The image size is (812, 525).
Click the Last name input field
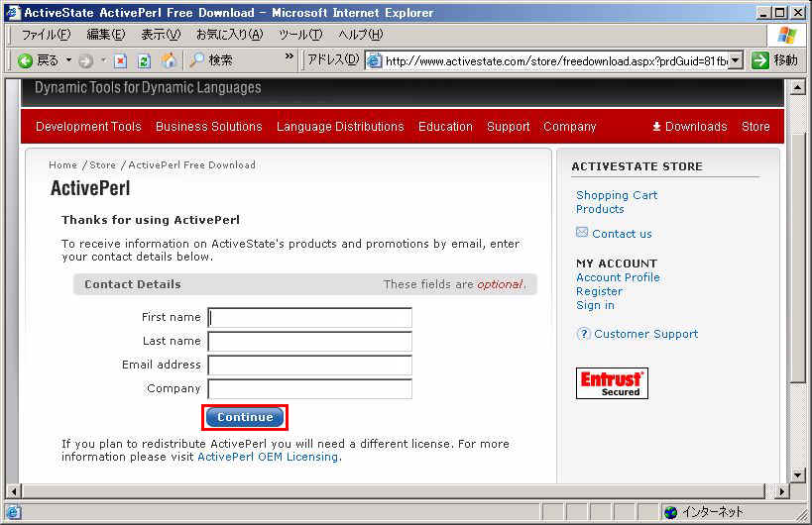click(309, 342)
